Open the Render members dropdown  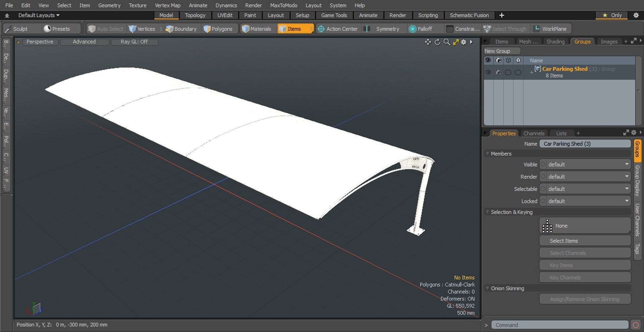(585, 177)
